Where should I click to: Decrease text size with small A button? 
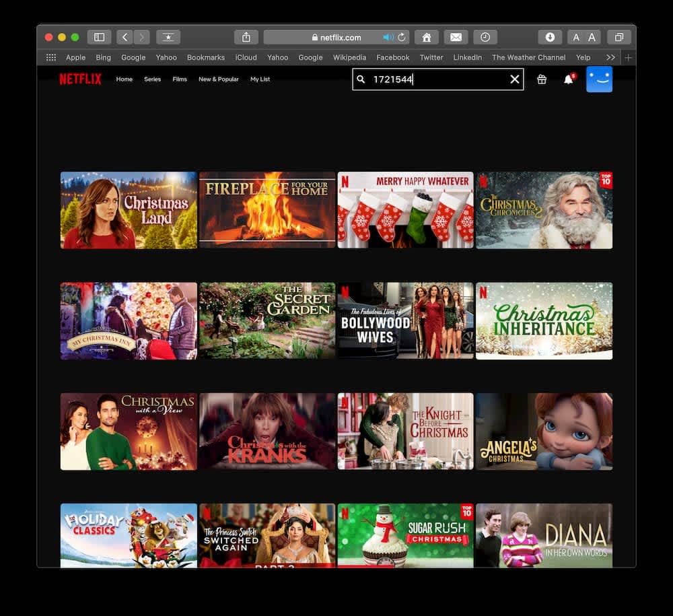point(576,37)
